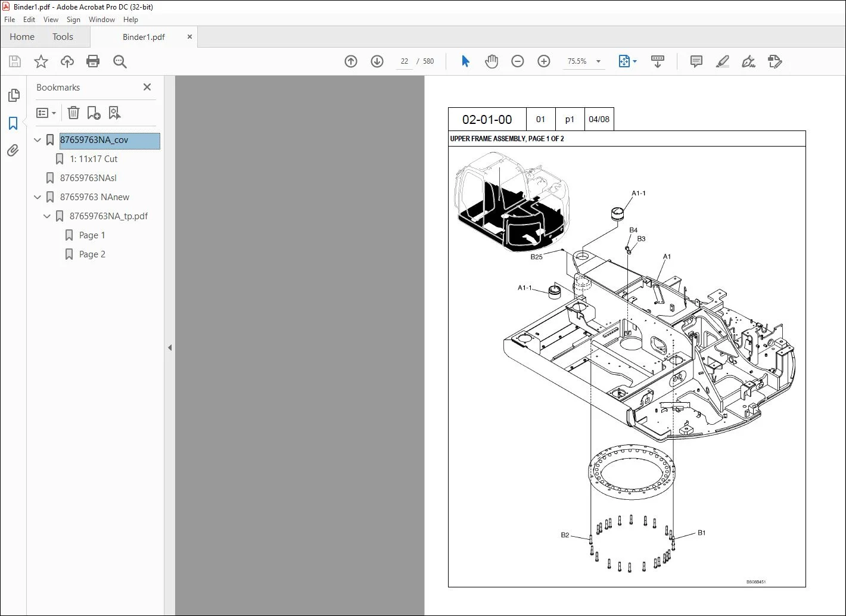
Task: Go to the next page arrow
Action: (377, 61)
